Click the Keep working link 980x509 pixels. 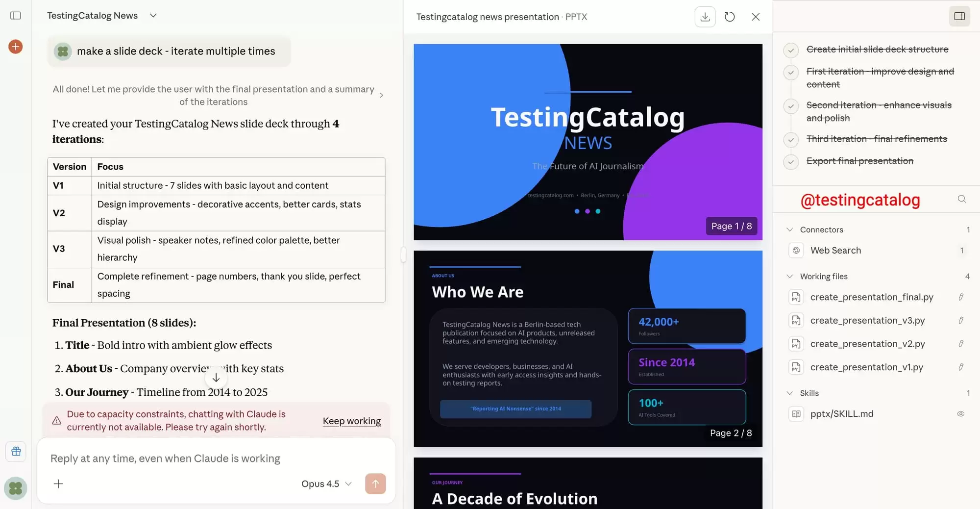click(351, 421)
